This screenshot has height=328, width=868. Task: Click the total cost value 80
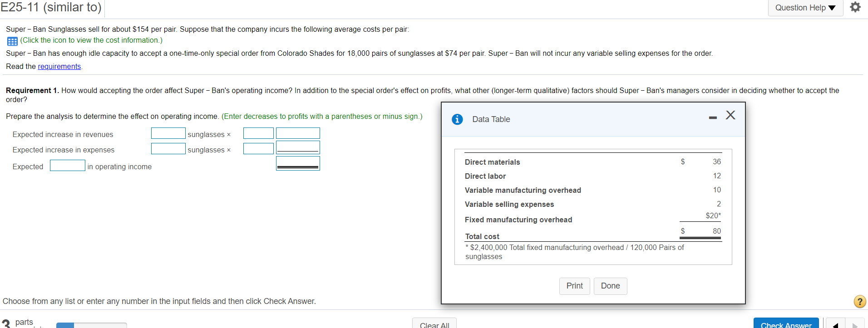click(717, 231)
